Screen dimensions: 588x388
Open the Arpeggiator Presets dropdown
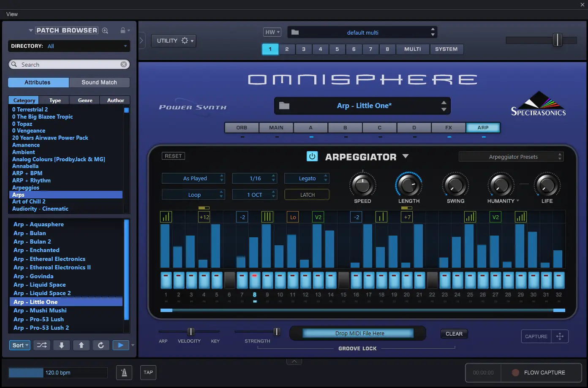point(511,157)
